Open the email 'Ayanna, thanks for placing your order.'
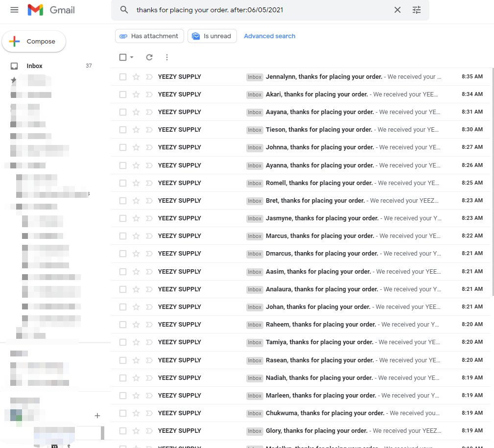Image resolution: width=494 pixels, height=448 pixels. [x=320, y=165]
